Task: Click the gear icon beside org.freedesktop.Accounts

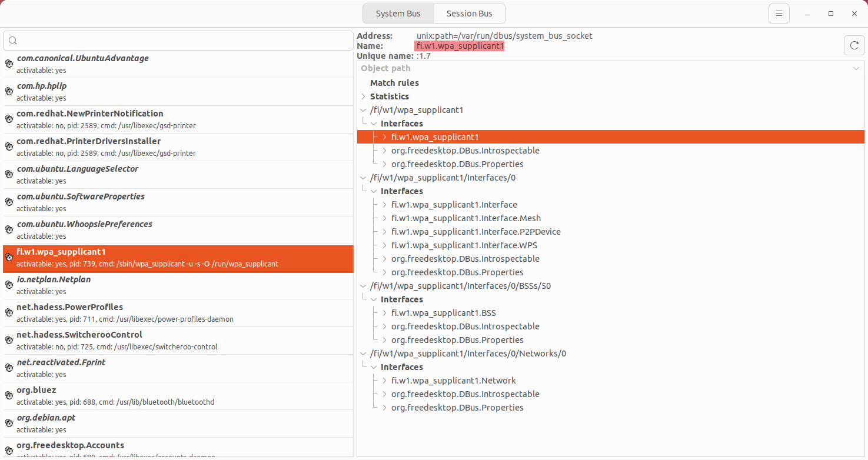Action: 9,451
